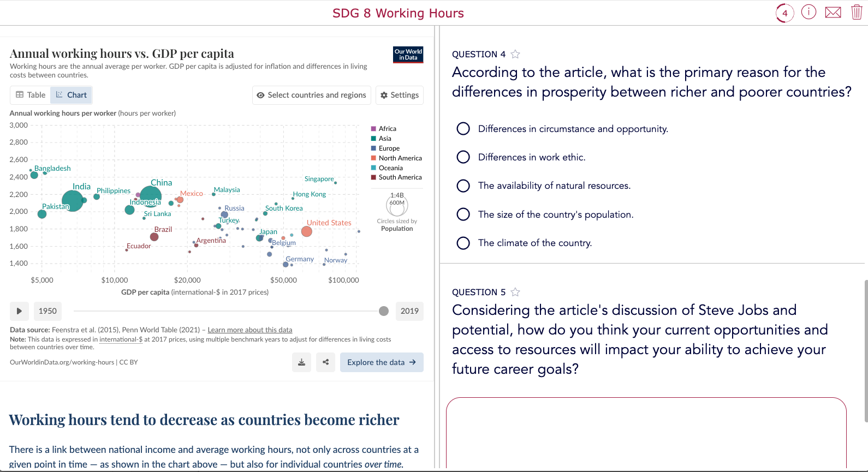Screen dimensions: 868x472
Task: Download the working hours chart
Action: pyautogui.click(x=301, y=362)
